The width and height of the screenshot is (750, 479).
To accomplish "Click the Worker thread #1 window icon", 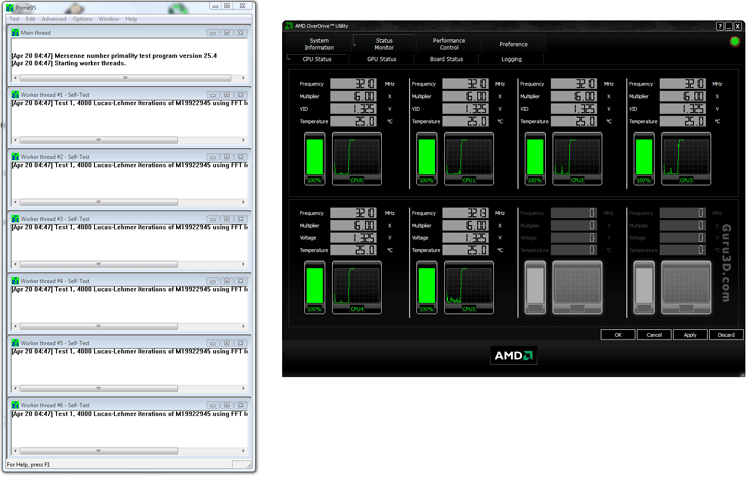I will coord(15,95).
